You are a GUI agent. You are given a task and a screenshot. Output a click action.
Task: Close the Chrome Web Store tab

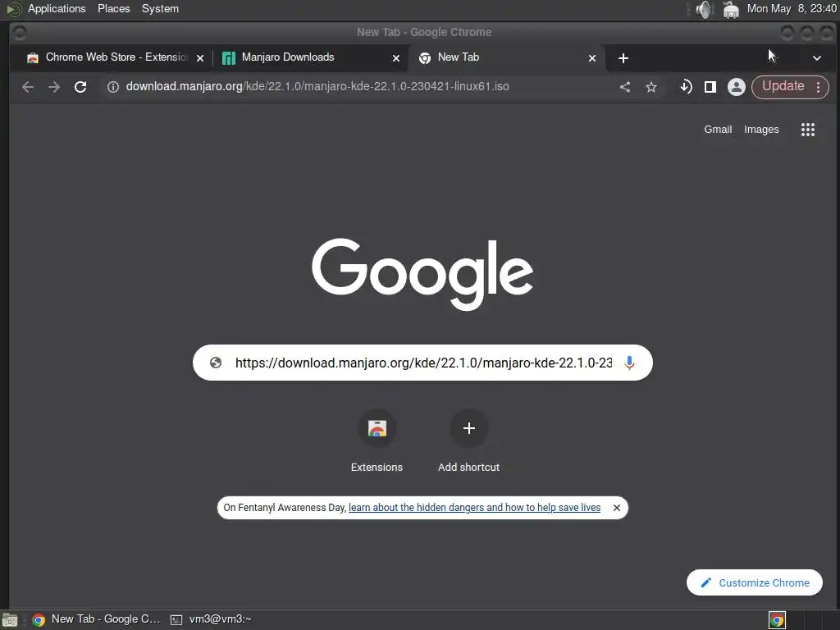tap(200, 58)
